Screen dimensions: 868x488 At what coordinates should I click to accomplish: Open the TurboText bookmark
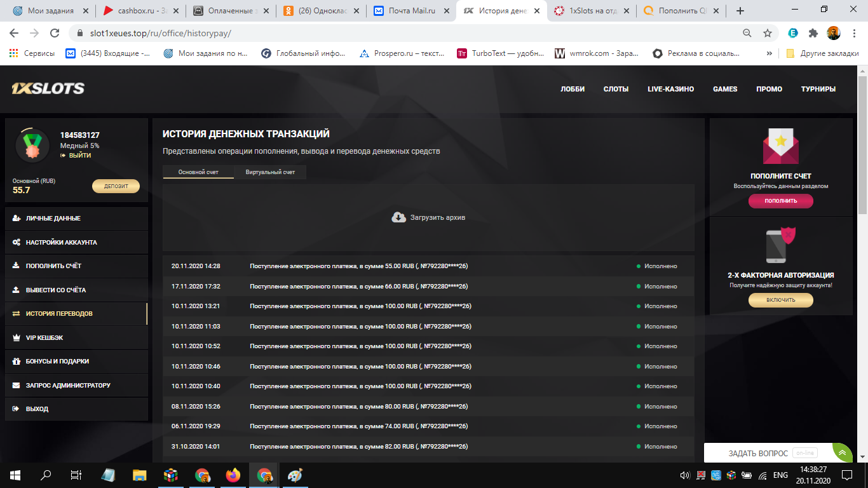[501, 53]
